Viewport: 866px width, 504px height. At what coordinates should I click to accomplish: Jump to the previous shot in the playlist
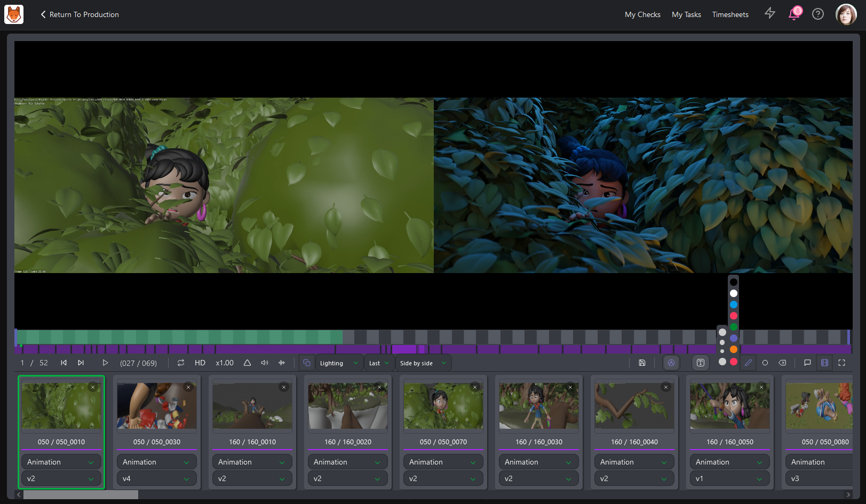coord(63,363)
